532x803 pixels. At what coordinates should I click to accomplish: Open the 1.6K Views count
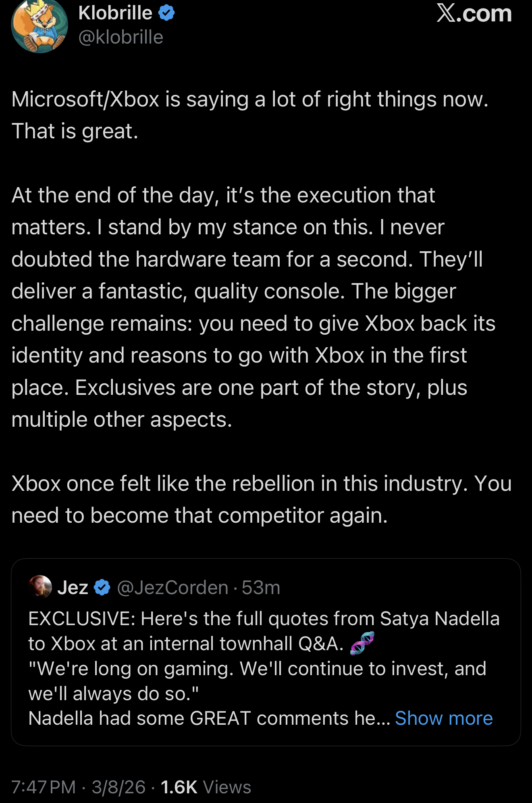coord(206,787)
